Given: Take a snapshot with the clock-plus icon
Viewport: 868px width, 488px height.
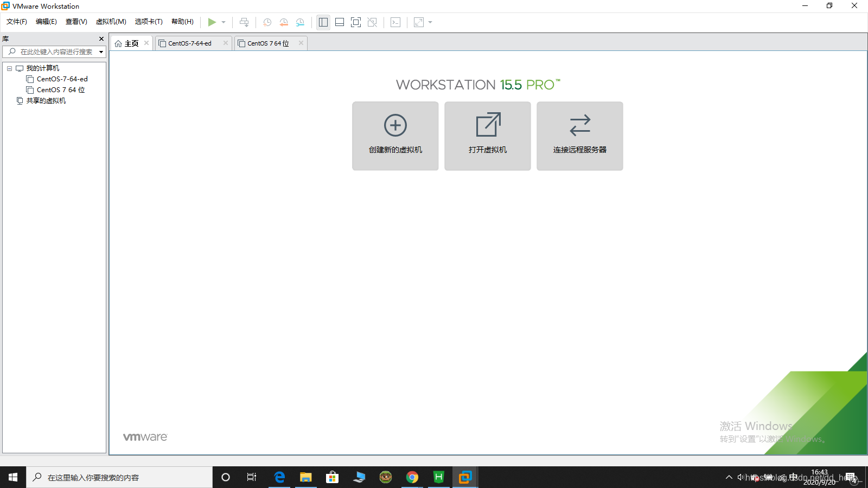Looking at the screenshot, I should click(x=267, y=22).
